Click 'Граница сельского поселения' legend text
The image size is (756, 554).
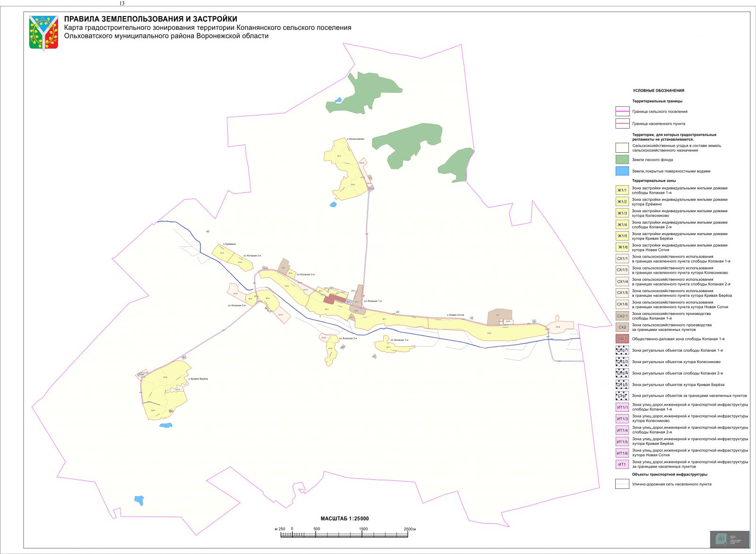coord(660,112)
